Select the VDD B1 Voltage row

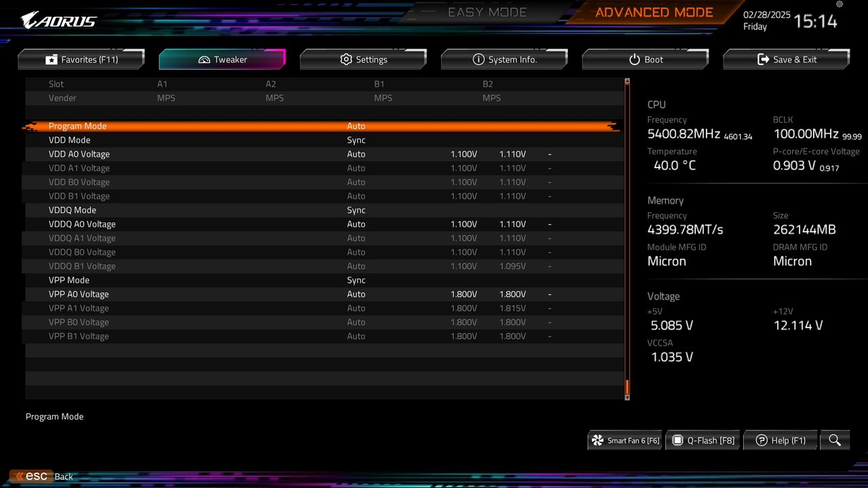(324, 196)
